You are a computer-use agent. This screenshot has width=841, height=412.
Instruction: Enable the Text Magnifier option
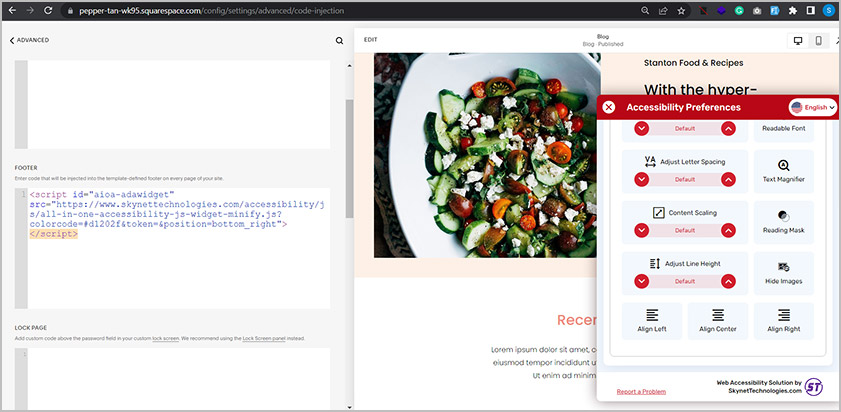point(784,172)
